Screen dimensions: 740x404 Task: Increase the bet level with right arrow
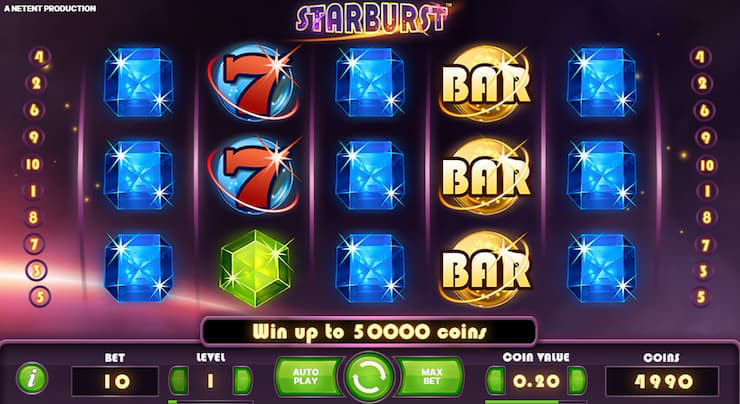(x=243, y=380)
